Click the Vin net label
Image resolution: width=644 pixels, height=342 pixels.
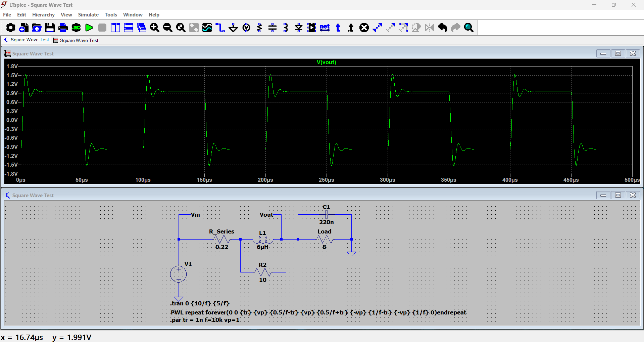[195, 215]
